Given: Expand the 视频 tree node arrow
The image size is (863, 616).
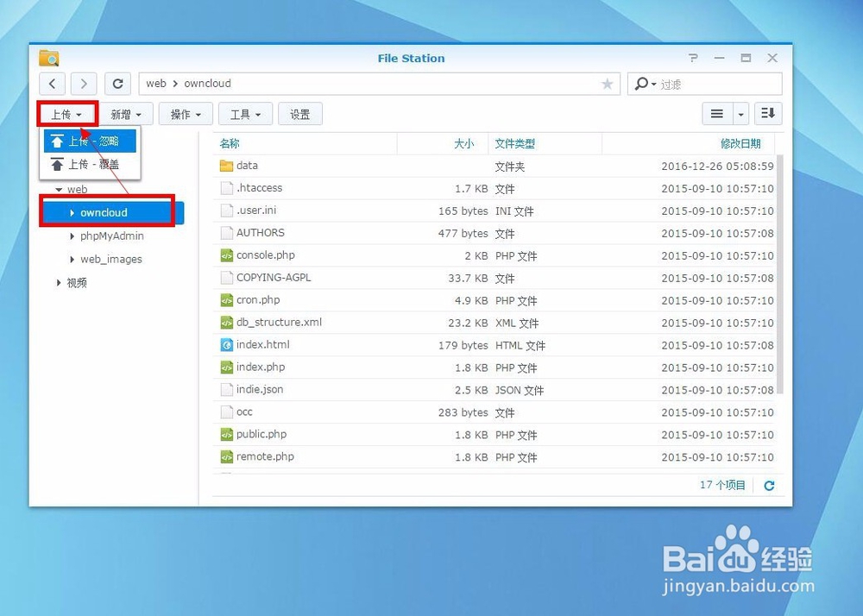Looking at the screenshot, I should 59,283.
